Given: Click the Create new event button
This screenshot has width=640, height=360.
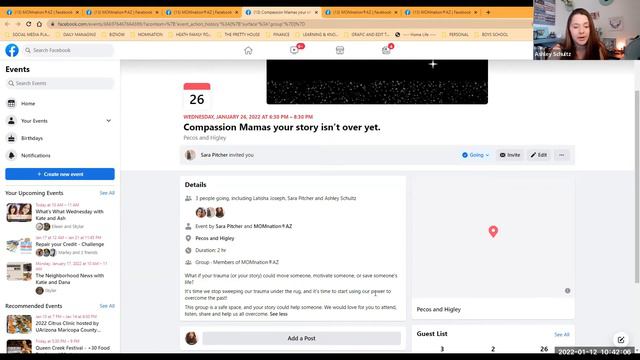Looking at the screenshot, I should [x=60, y=174].
